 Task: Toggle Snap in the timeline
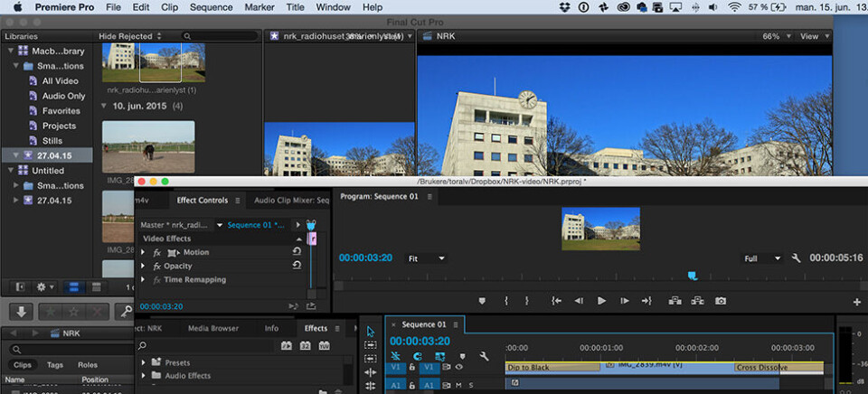[418, 356]
